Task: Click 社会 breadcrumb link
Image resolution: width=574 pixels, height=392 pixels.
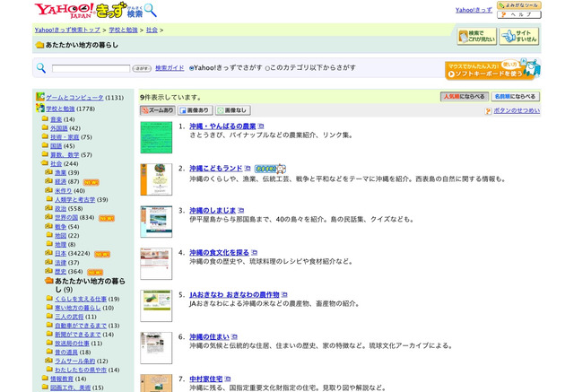Action: point(152,30)
